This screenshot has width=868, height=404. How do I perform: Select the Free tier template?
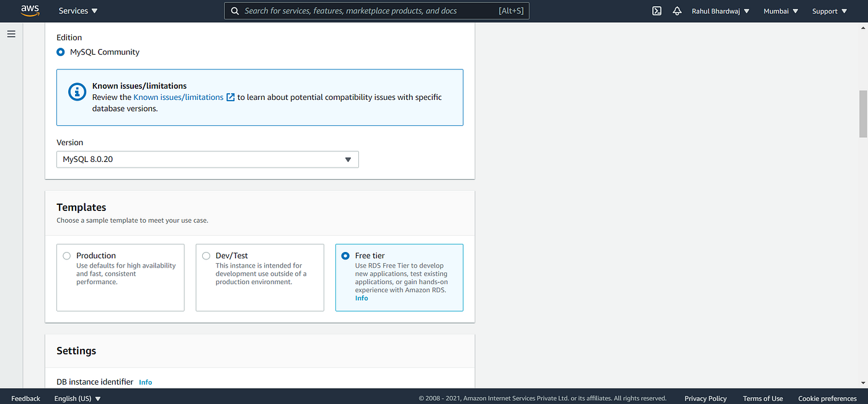399,277
